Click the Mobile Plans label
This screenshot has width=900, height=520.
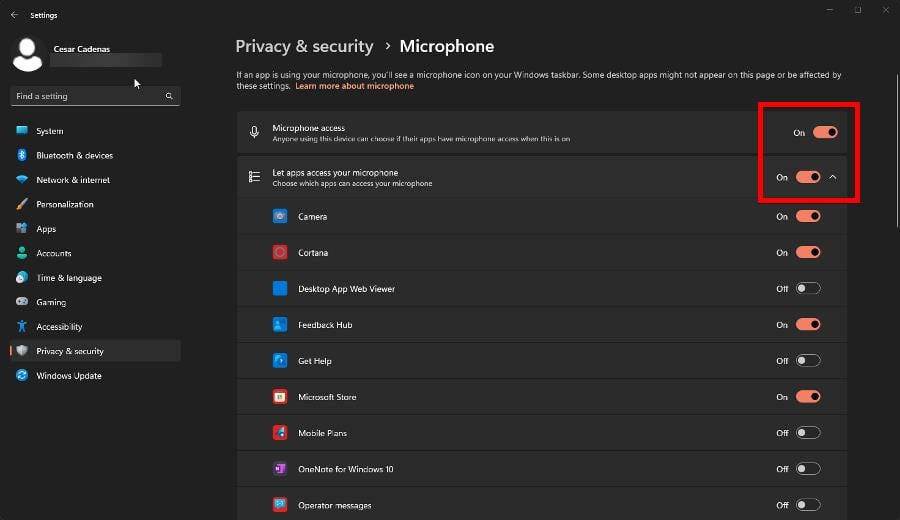pos(322,433)
